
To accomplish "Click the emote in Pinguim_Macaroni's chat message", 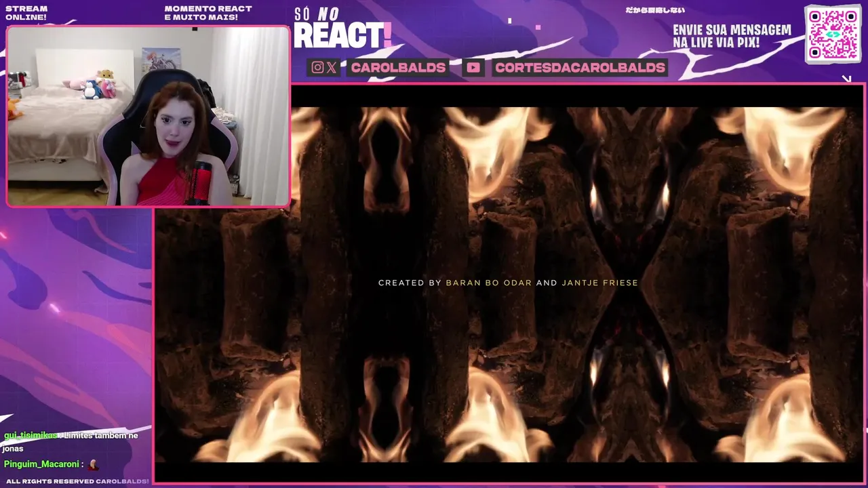I will (93, 464).
